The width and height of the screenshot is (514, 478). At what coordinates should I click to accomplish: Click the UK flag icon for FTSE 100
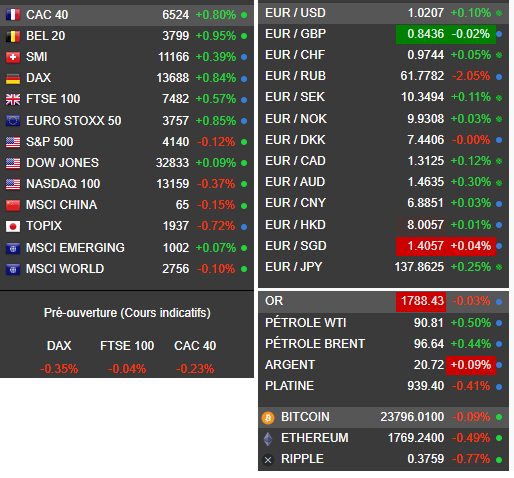pyautogui.click(x=13, y=99)
